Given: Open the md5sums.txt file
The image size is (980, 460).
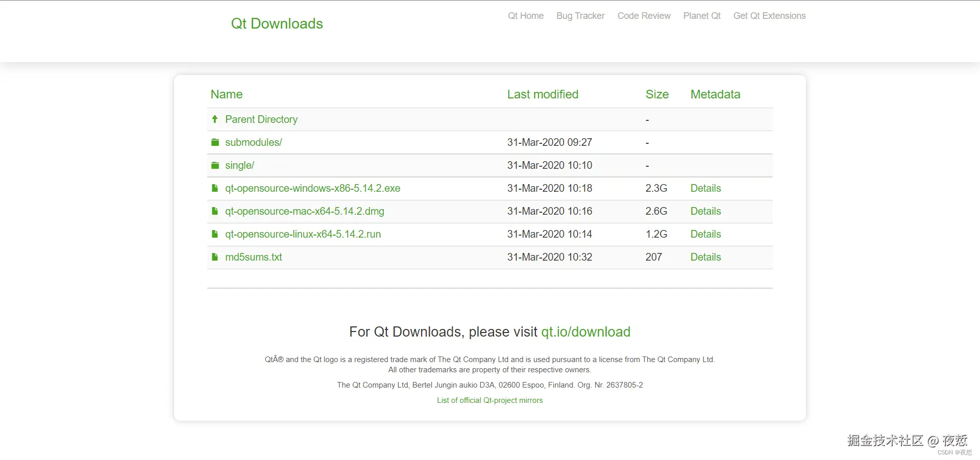Looking at the screenshot, I should [254, 257].
